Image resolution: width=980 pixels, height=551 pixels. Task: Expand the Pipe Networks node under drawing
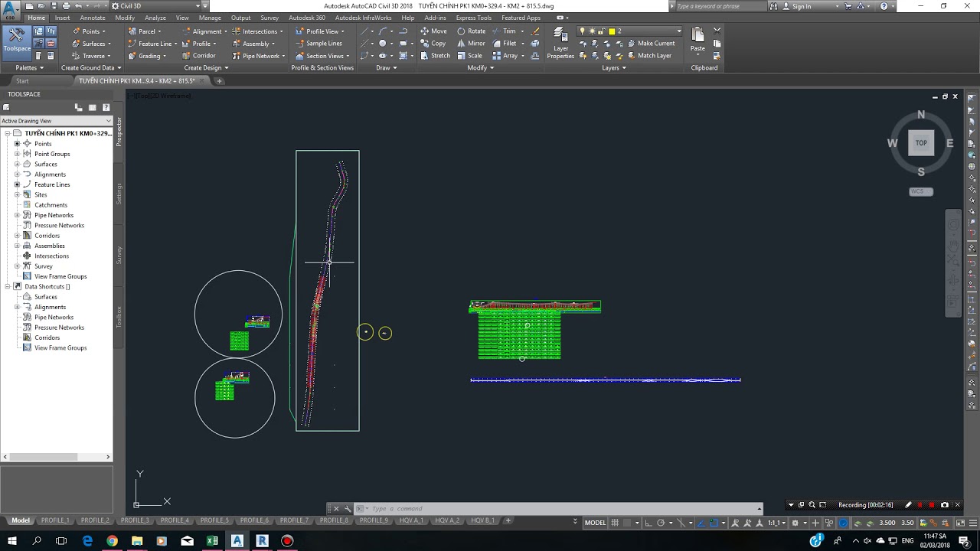(x=17, y=215)
